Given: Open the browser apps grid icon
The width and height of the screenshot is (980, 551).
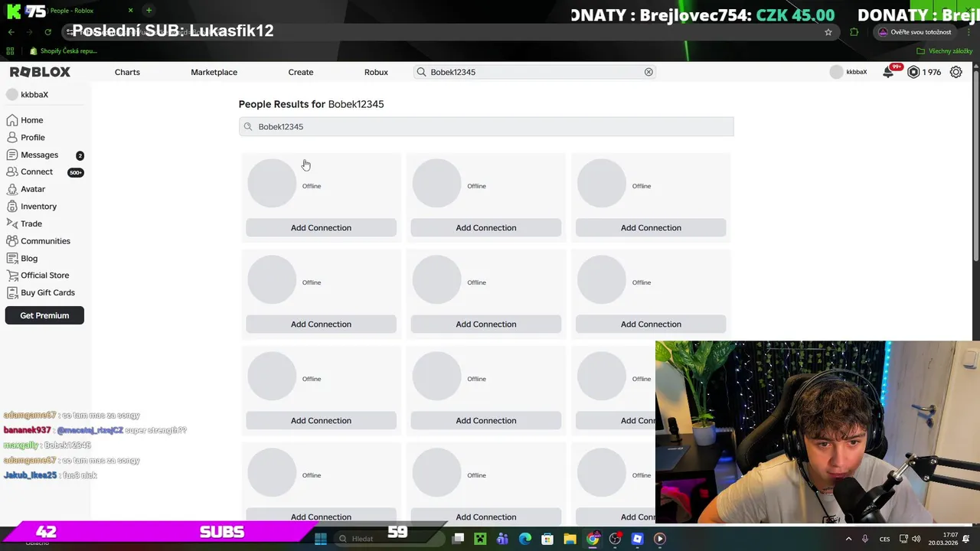Looking at the screenshot, I should pyautogui.click(x=10, y=51).
